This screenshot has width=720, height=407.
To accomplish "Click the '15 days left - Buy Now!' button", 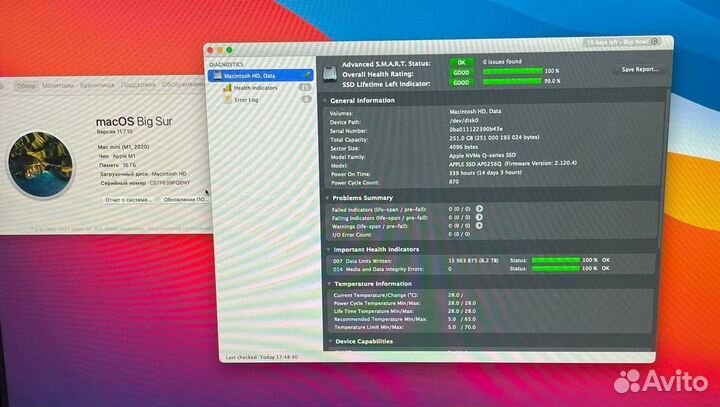I will click(622, 42).
